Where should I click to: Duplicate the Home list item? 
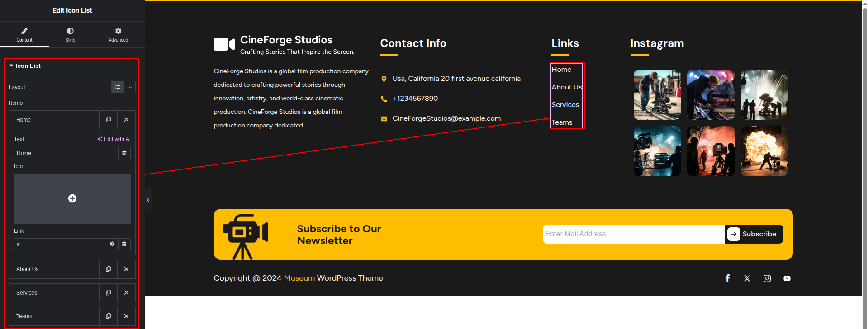click(109, 120)
